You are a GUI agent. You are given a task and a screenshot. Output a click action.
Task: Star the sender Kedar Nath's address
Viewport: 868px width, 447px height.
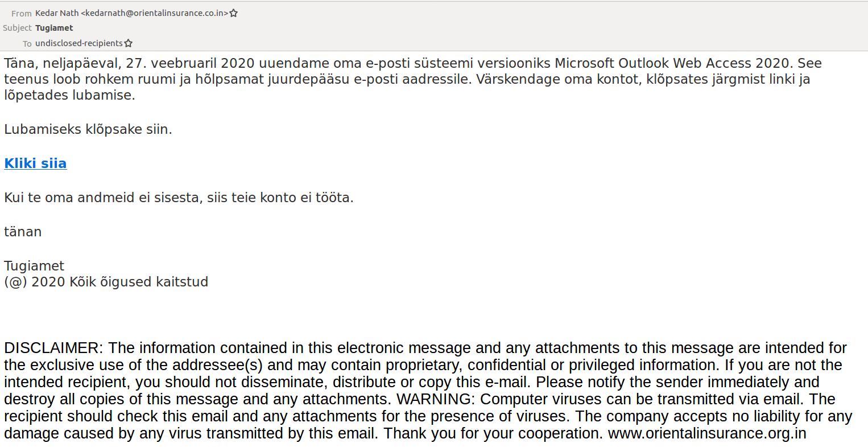click(233, 13)
